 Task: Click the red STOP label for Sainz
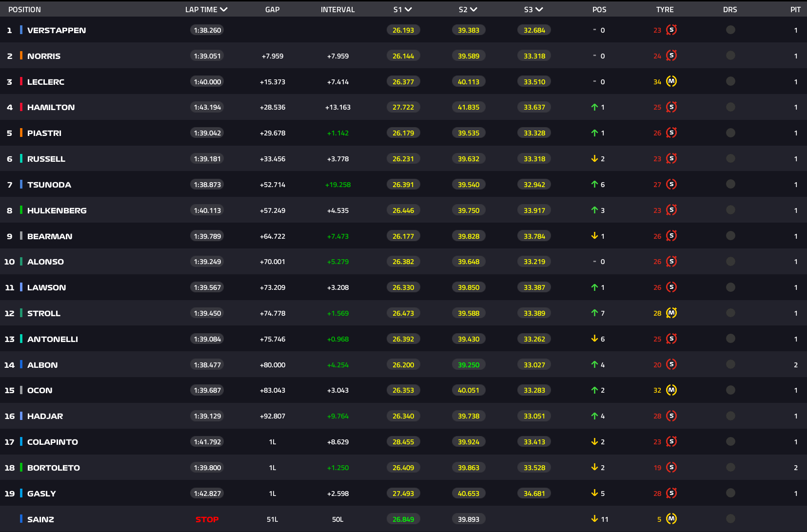207,519
